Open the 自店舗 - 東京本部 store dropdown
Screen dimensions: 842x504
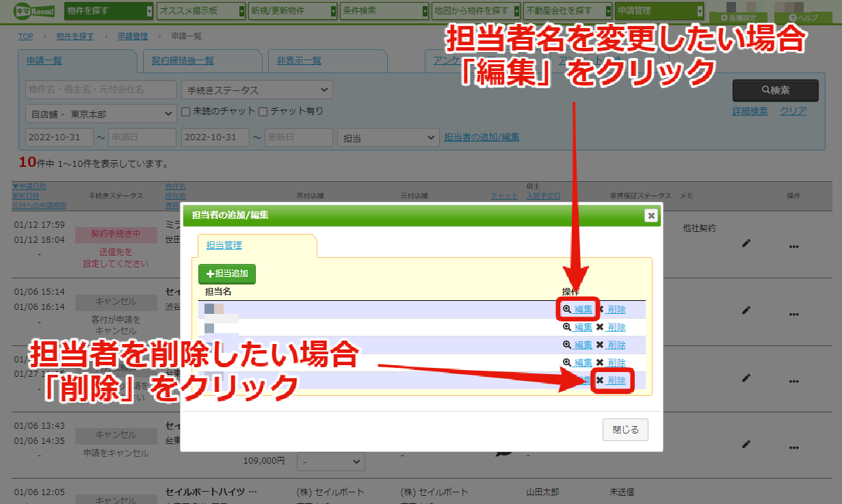101,114
